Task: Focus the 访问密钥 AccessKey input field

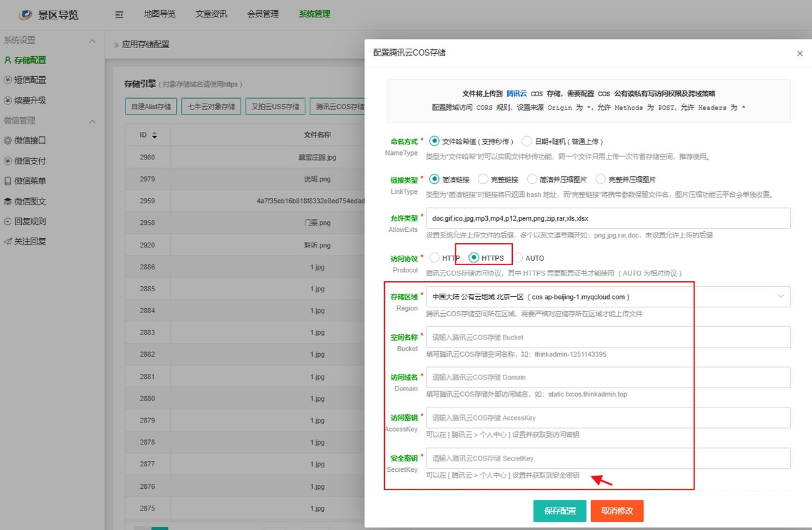Action: tap(608, 417)
